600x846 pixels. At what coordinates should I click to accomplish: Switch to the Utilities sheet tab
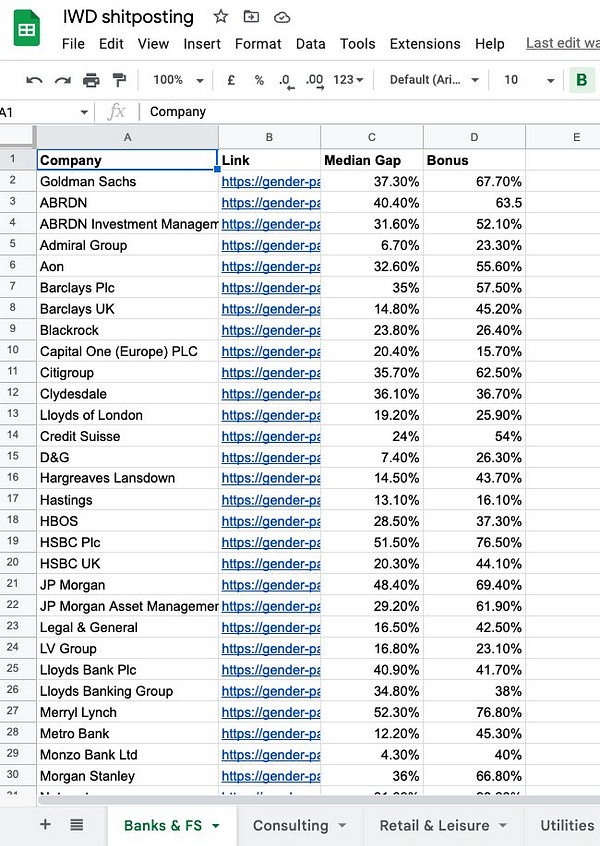pyautogui.click(x=567, y=825)
